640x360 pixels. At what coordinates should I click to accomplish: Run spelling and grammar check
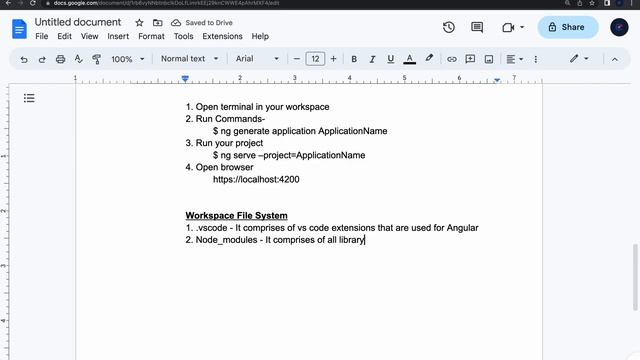point(78,59)
